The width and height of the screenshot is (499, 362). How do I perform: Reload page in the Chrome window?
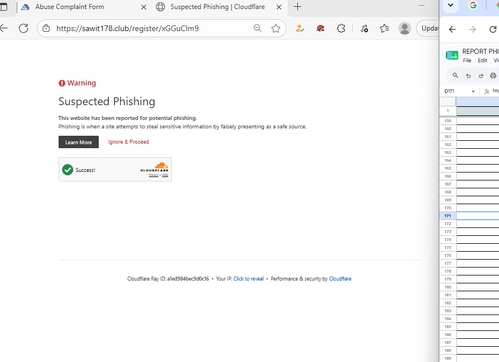coord(493,30)
